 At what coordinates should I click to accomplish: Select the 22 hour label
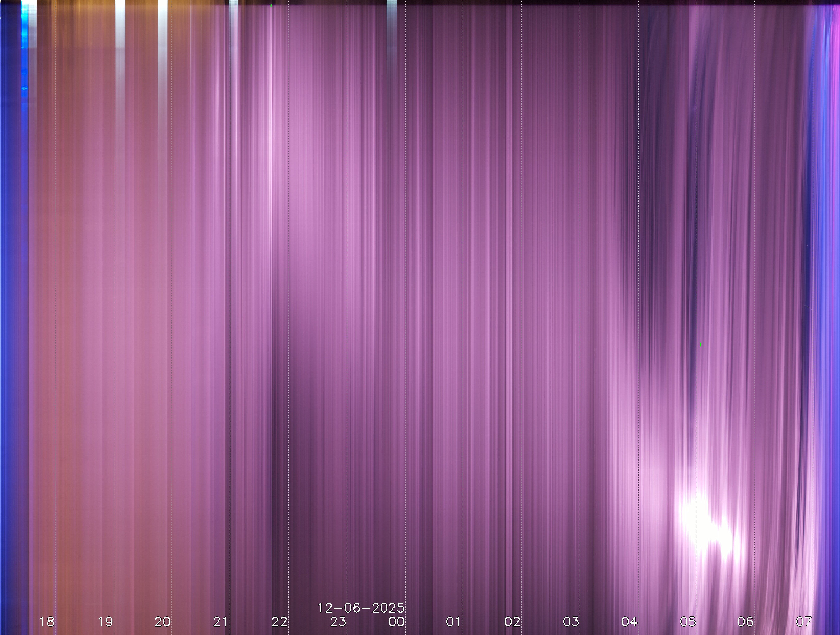(280, 622)
